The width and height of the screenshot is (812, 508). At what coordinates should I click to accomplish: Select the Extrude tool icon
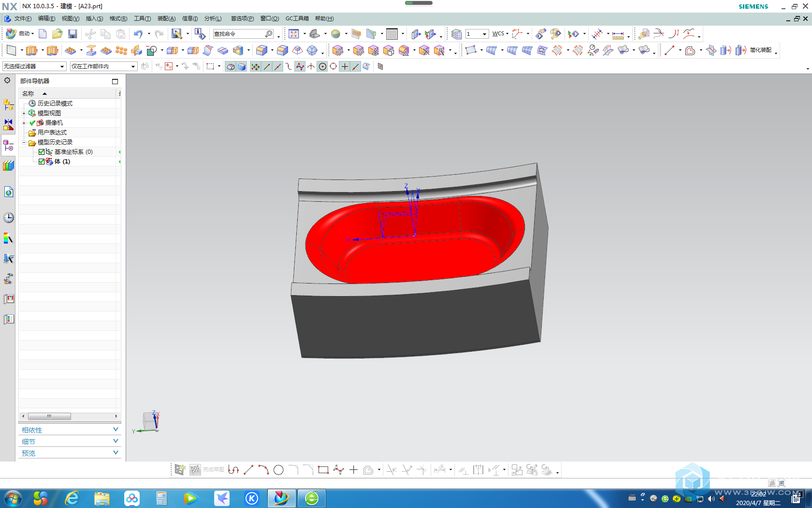click(31, 50)
